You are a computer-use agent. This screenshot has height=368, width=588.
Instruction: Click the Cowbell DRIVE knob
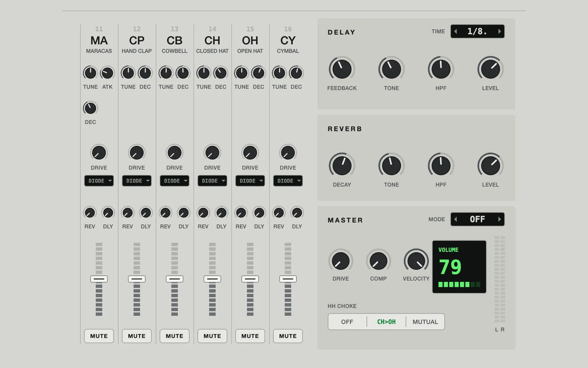175,153
